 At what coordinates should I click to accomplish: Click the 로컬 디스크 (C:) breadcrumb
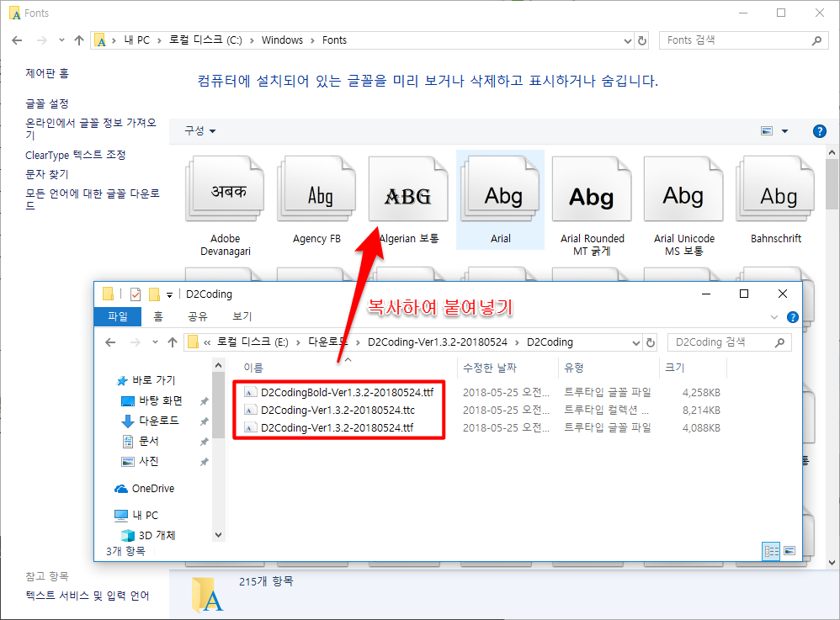(x=205, y=40)
